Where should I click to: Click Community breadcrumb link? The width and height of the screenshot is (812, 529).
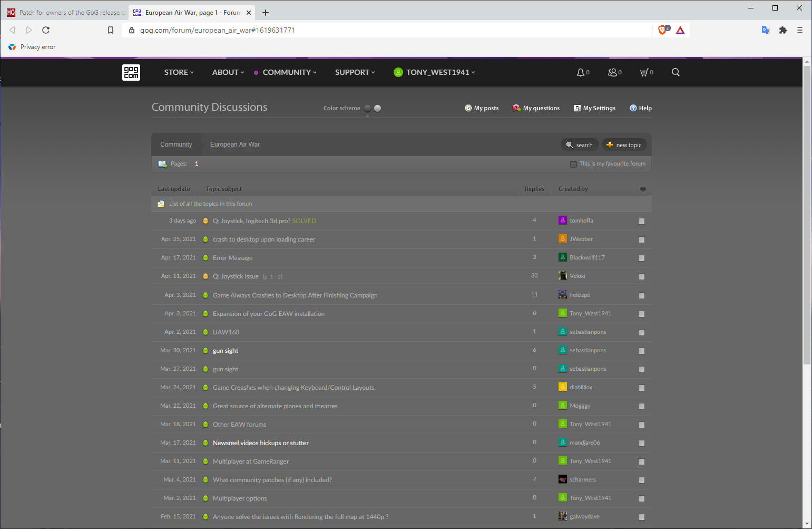coord(176,145)
